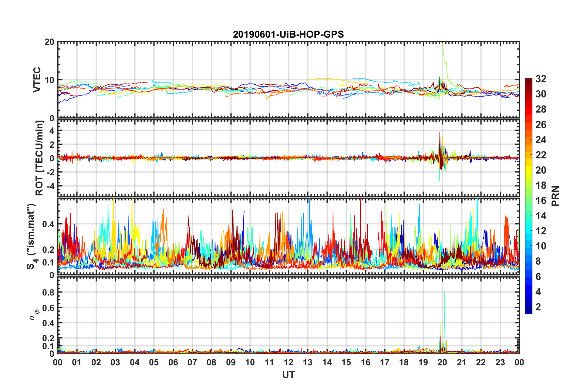Pick the dark red top of the PRN colorbar
Screen dimensions: 577x392
pyautogui.click(x=528, y=81)
